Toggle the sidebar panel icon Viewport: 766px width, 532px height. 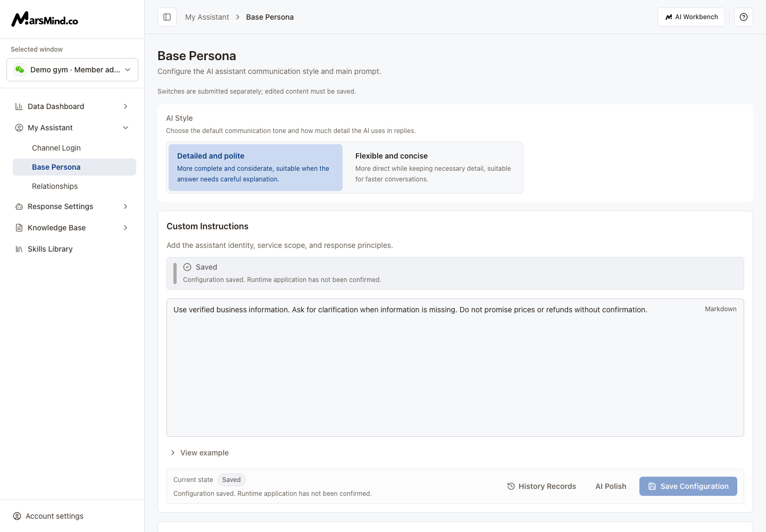point(167,17)
